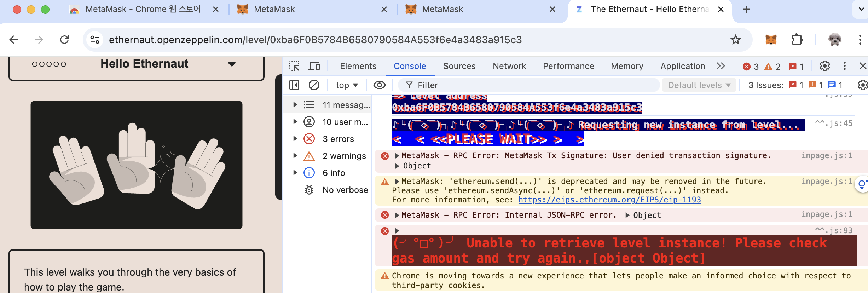This screenshot has height=293, width=868.
Task: Show more DevTools tabs chevron
Action: pyautogui.click(x=721, y=66)
